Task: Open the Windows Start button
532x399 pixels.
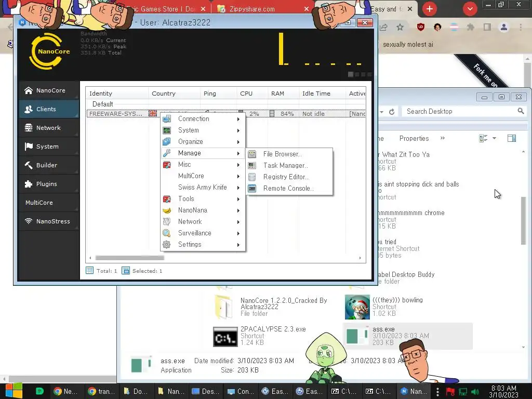Action: [x=14, y=391]
